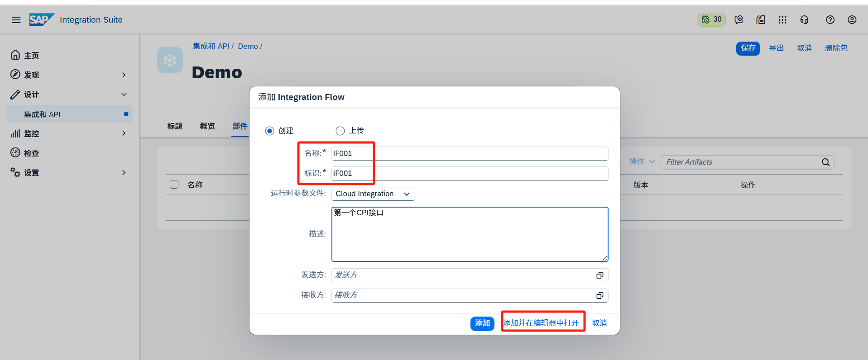Click the compass icon beside 发现
The height and width of the screenshot is (360, 868).
pos(15,74)
